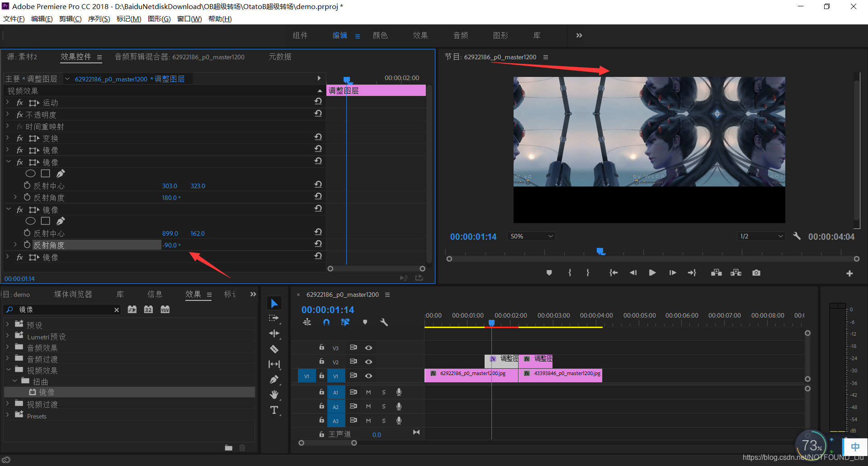Screen dimensions: 868x466
Task: Open the program monitor button editor plus
Action: click(x=849, y=273)
